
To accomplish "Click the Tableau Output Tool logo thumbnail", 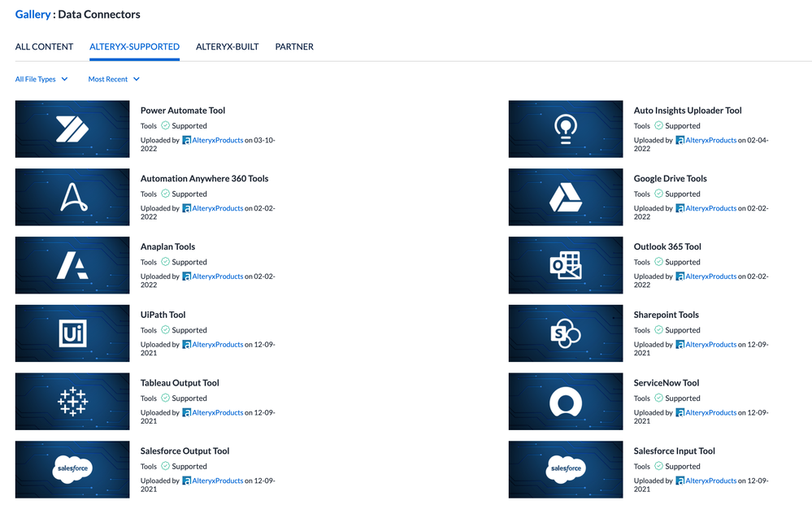I will [x=72, y=402].
